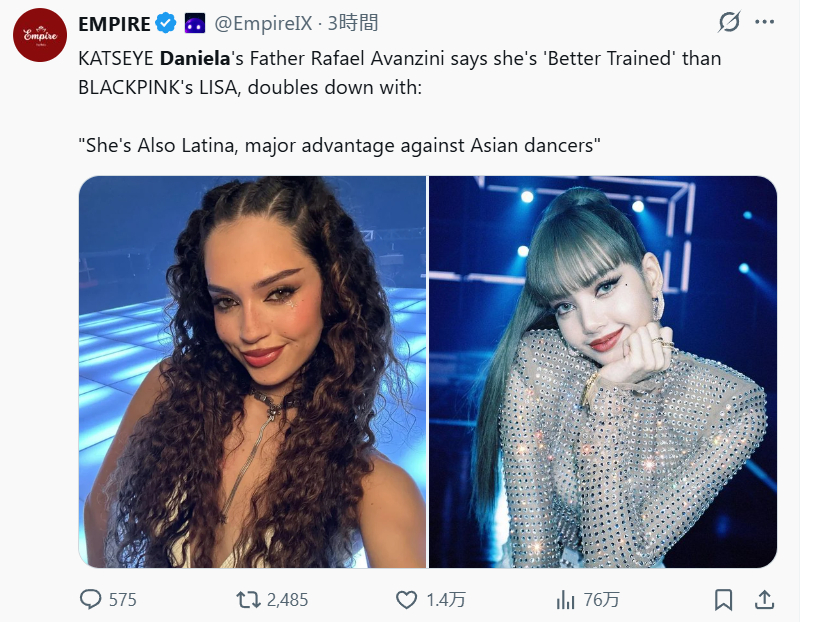Click the Grok explain icon

(x=729, y=22)
